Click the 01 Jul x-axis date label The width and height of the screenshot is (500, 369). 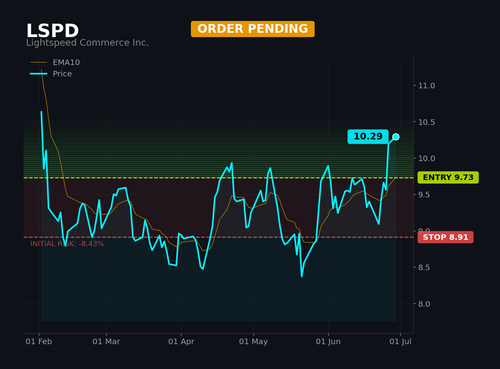coord(400,341)
